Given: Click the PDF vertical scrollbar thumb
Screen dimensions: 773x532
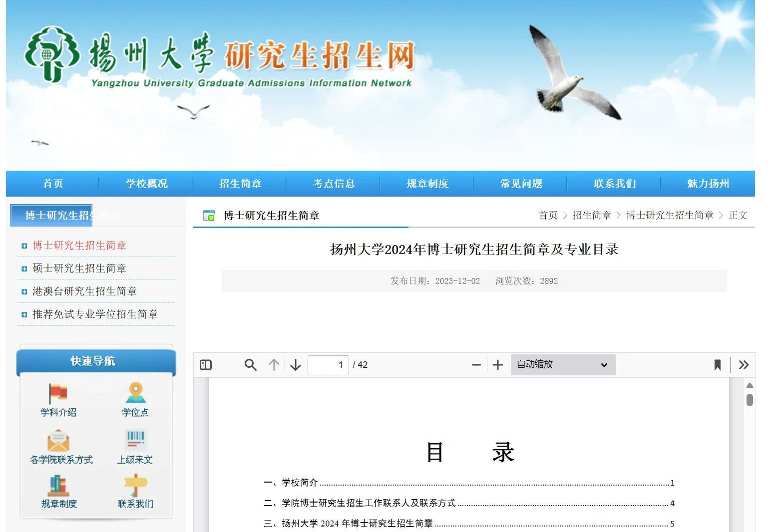Looking at the screenshot, I should (x=750, y=400).
